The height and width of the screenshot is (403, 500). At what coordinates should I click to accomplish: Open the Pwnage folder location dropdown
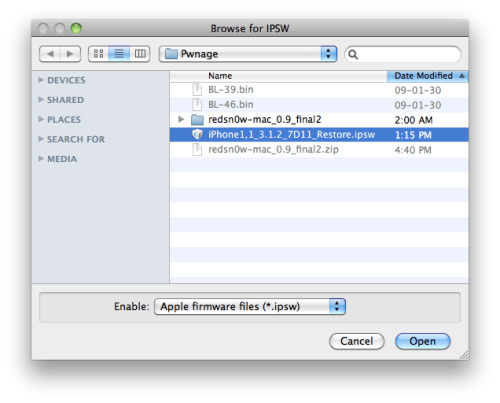point(248,54)
